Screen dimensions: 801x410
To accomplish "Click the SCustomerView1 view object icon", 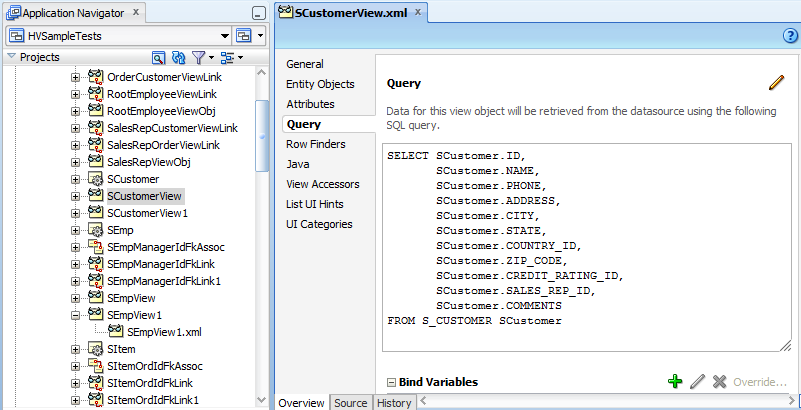I will pos(96,213).
